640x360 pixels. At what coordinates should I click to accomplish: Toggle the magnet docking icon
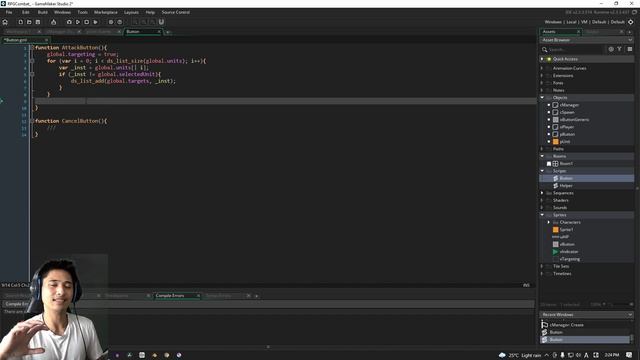pyautogui.click(x=161, y=22)
